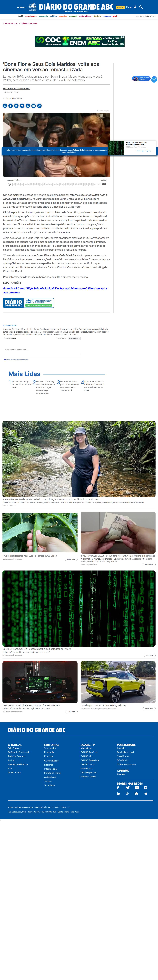
Task: Click the search magnifier icon in header
Action: pos(141,7)
